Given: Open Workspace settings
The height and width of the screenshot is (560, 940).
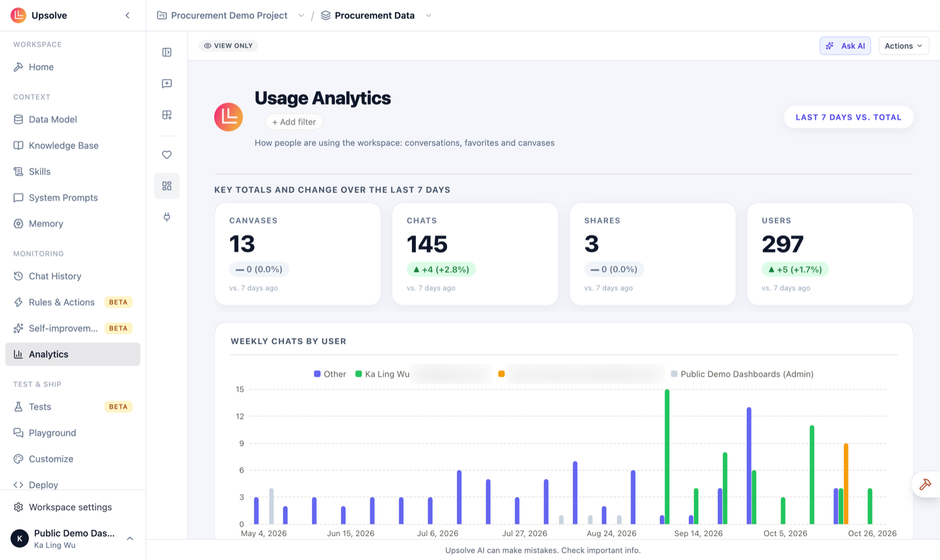Looking at the screenshot, I should click(x=73, y=507).
